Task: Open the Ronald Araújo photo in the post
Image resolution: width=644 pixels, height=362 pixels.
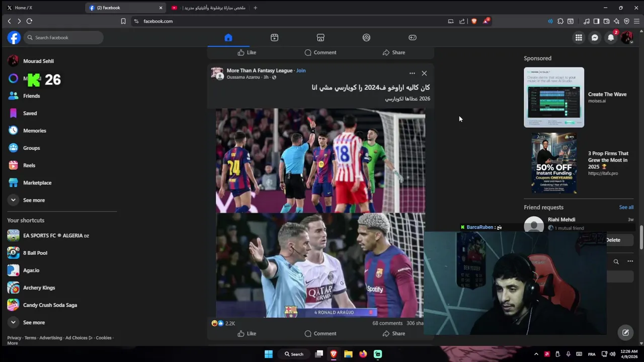Action: [x=320, y=265]
